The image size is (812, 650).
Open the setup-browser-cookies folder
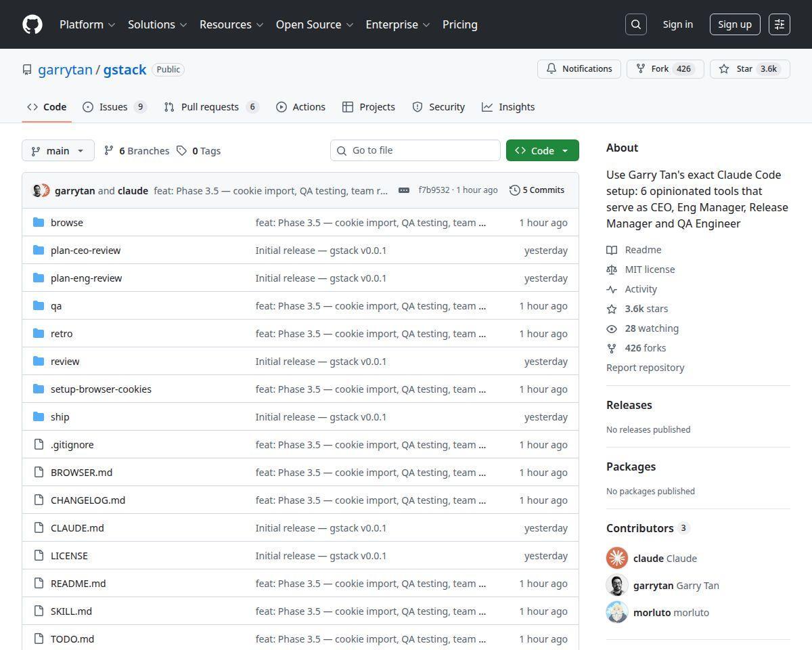[101, 389]
